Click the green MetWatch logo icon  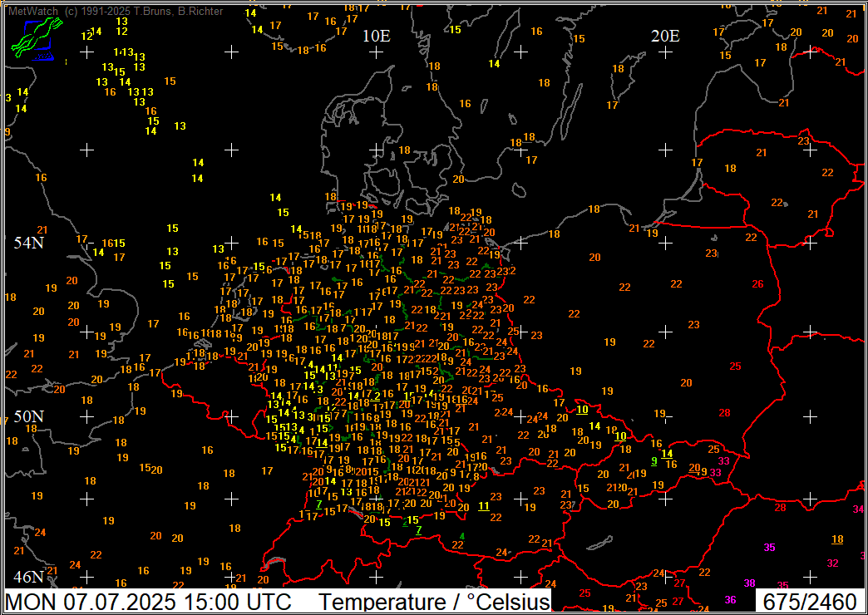(37, 38)
